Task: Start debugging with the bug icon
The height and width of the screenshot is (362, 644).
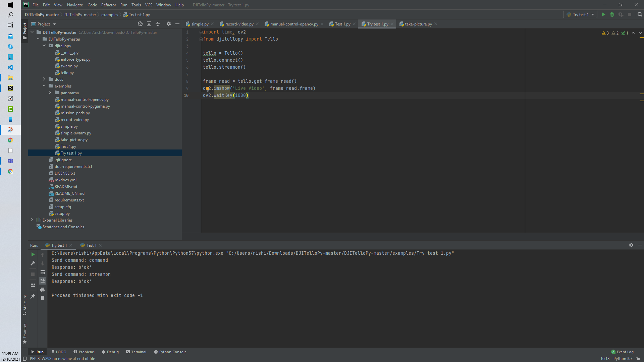Action: [x=612, y=14]
